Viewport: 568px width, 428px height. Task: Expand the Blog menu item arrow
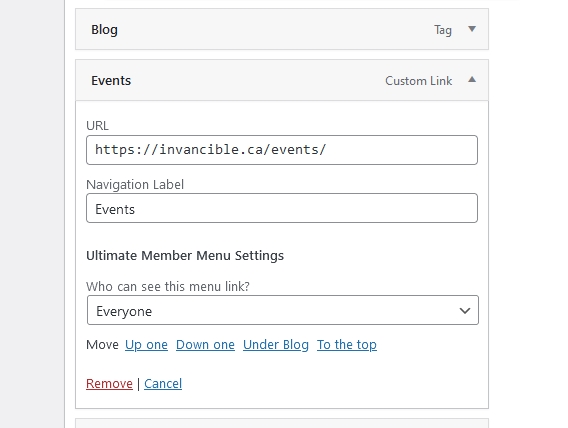pos(472,29)
